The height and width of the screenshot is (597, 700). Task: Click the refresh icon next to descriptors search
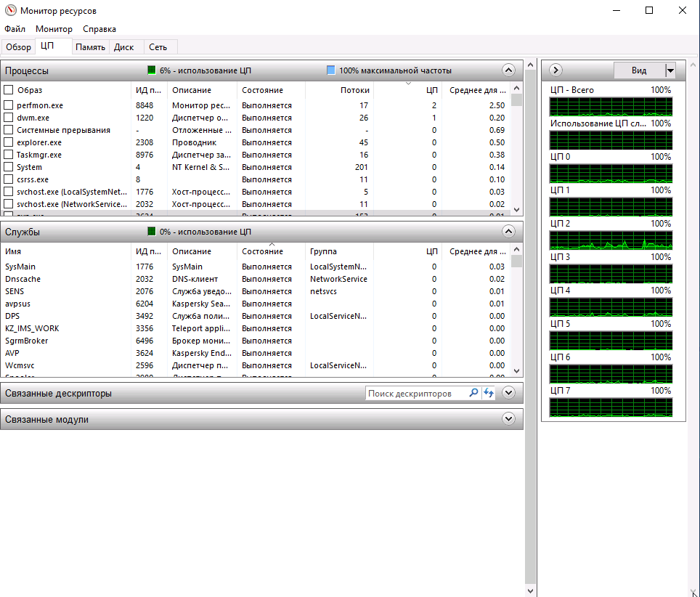pyautogui.click(x=489, y=393)
